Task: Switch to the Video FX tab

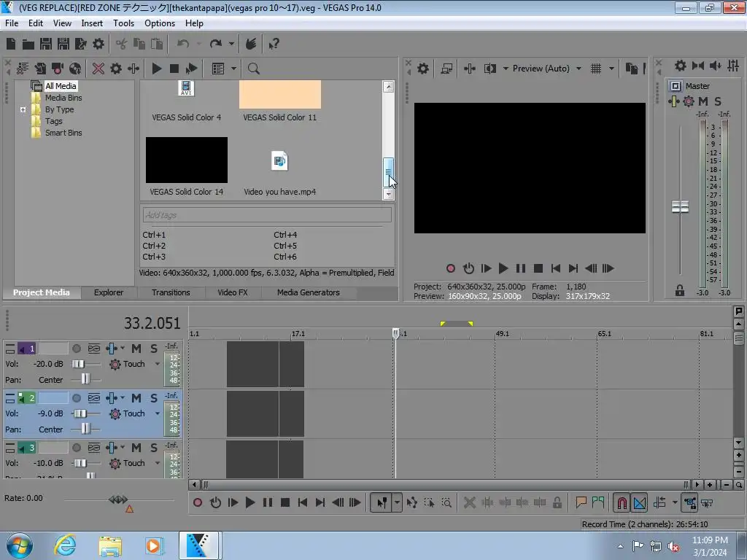Action: click(x=233, y=292)
